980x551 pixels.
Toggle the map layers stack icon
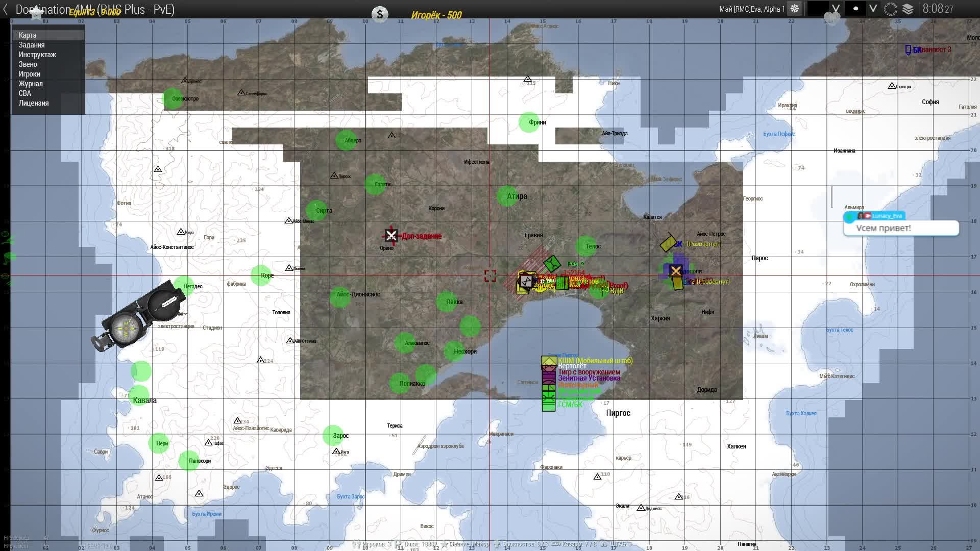click(x=908, y=9)
